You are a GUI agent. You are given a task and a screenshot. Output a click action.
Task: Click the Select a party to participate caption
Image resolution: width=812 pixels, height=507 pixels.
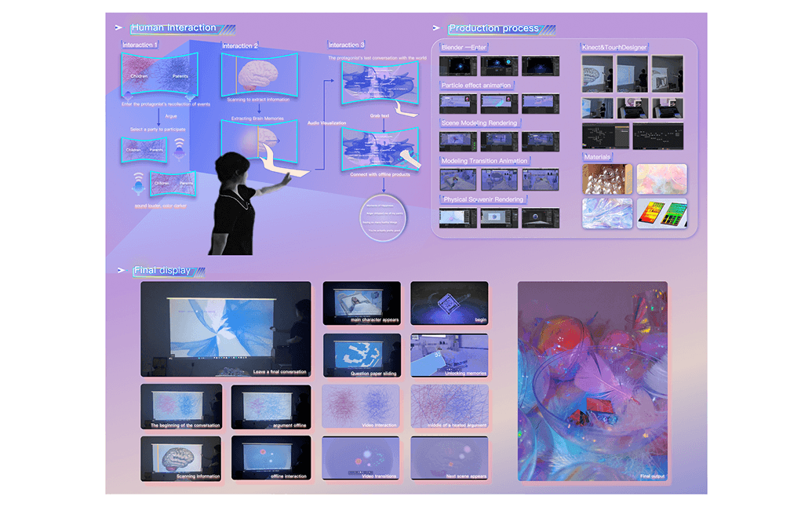click(x=158, y=129)
